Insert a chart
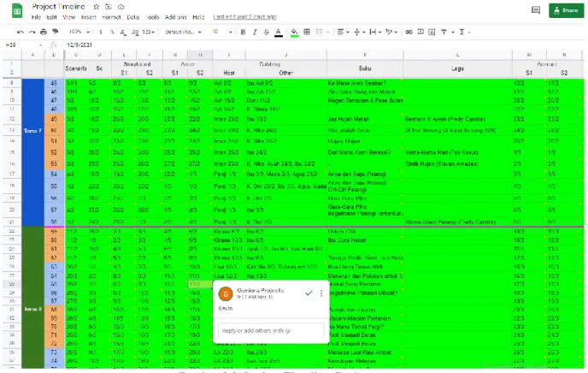The width and height of the screenshot is (588, 373). [x=432, y=33]
